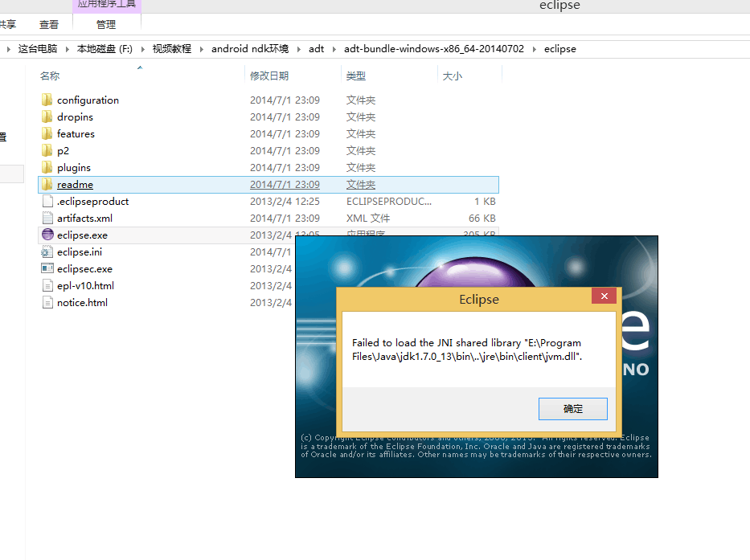Click the readme folder icon

tap(47, 184)
